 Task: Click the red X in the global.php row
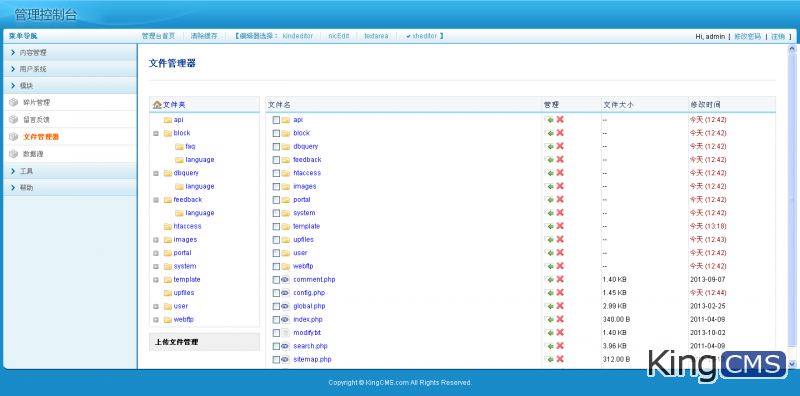(x=560, y=306)
